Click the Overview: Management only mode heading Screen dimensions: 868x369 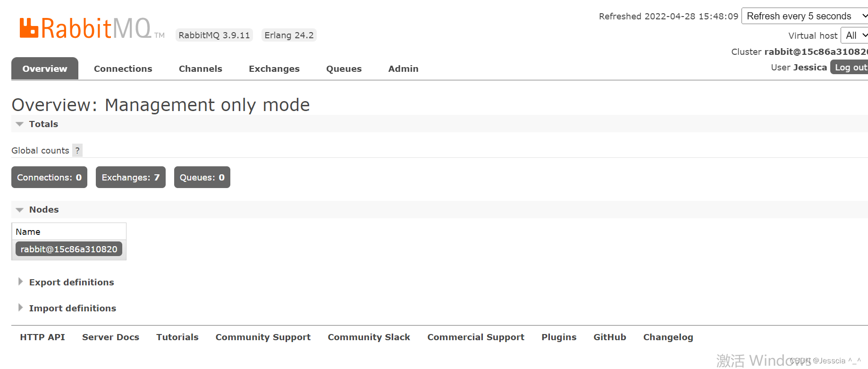tap(160, 105)
